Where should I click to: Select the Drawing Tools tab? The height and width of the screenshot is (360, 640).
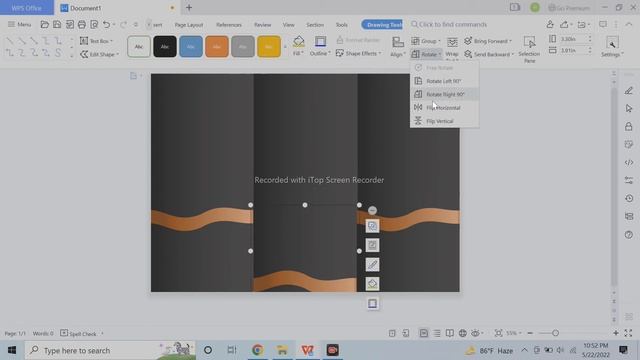(382, 25)
